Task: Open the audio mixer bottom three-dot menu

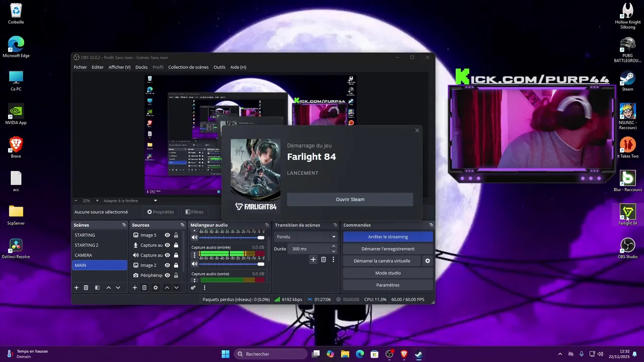Action: point(204,288)
